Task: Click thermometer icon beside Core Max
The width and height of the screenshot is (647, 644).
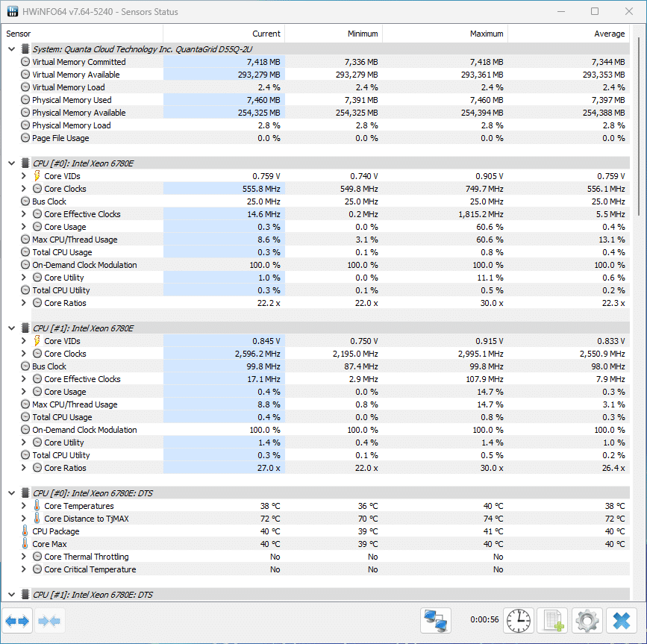Action: tap(25, 544)
